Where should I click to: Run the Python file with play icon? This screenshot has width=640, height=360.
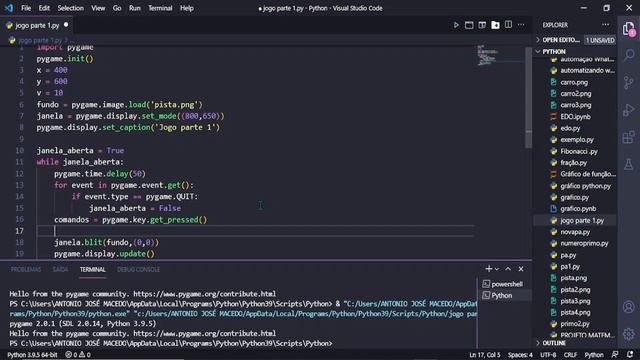tap(456, 25)
